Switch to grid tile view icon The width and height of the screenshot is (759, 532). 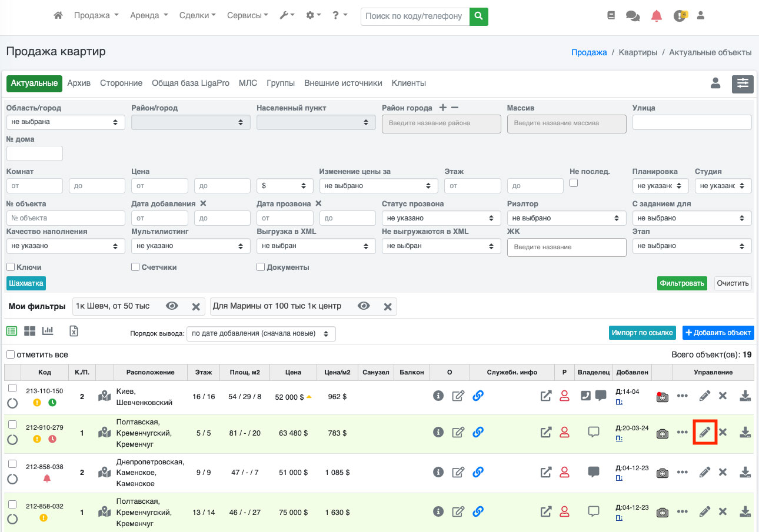point(29,332)
